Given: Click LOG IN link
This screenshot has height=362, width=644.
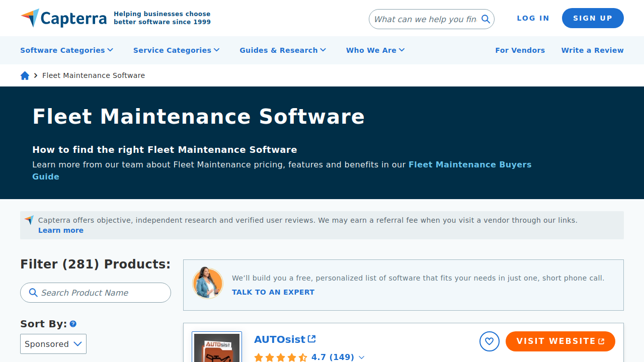Looking at the screenshot, I should pyautogui.click(x=533, y=18).
